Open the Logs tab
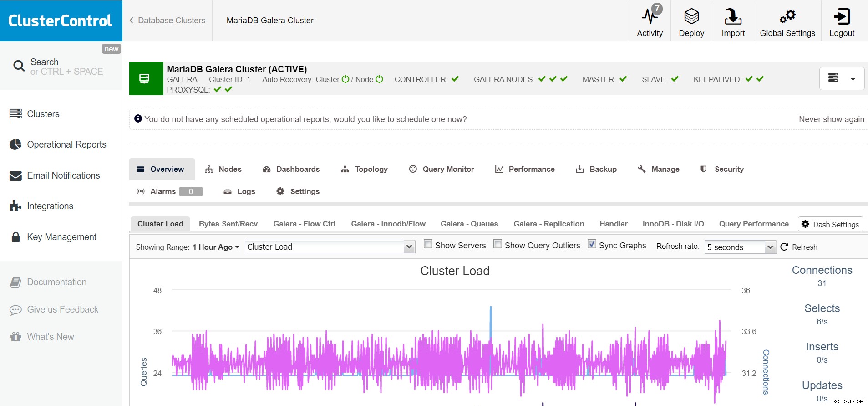The width and height of the screenshot is (868, 406). 239,191
